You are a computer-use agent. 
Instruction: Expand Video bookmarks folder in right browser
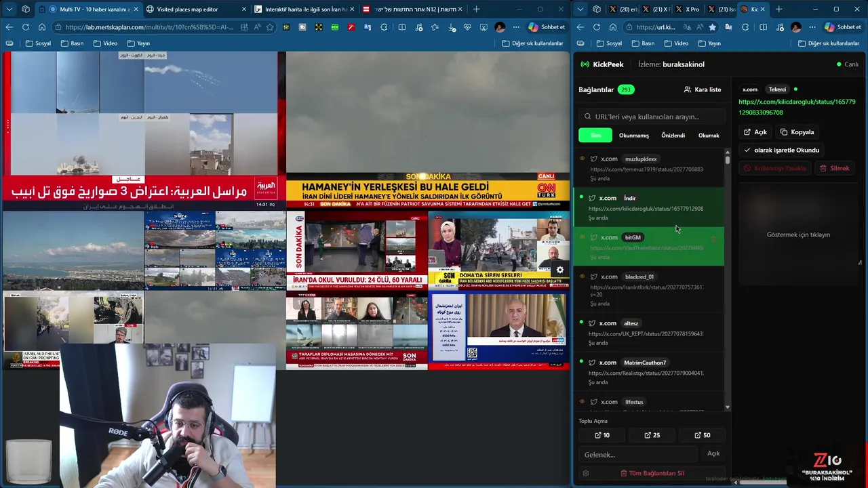click(676, 43)
